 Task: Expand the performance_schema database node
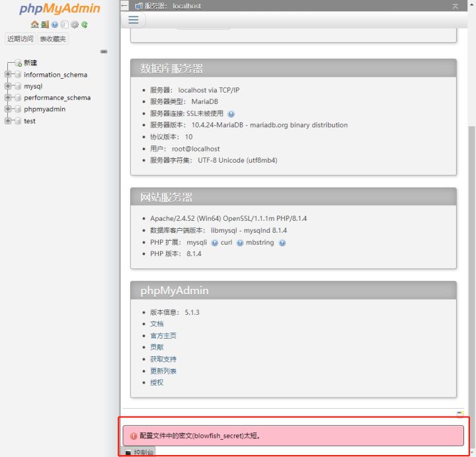pos(8,97)
